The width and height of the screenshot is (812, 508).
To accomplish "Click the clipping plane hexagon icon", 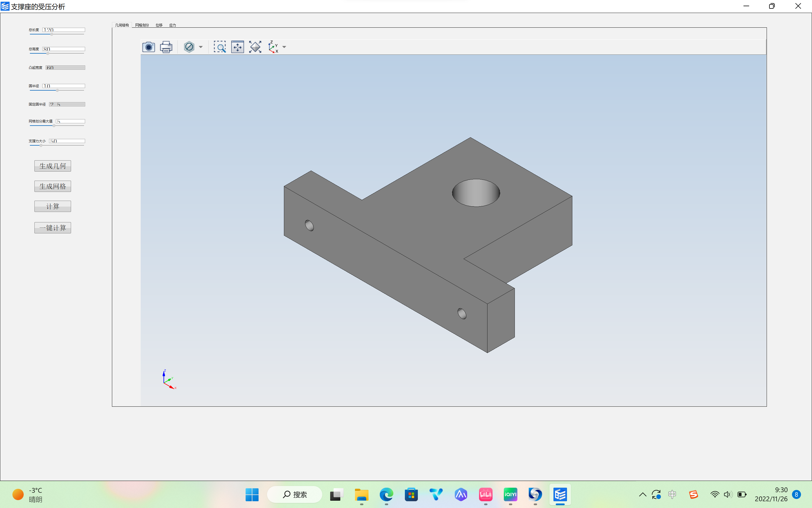I will pyautogui.click(x=189, y=47).
